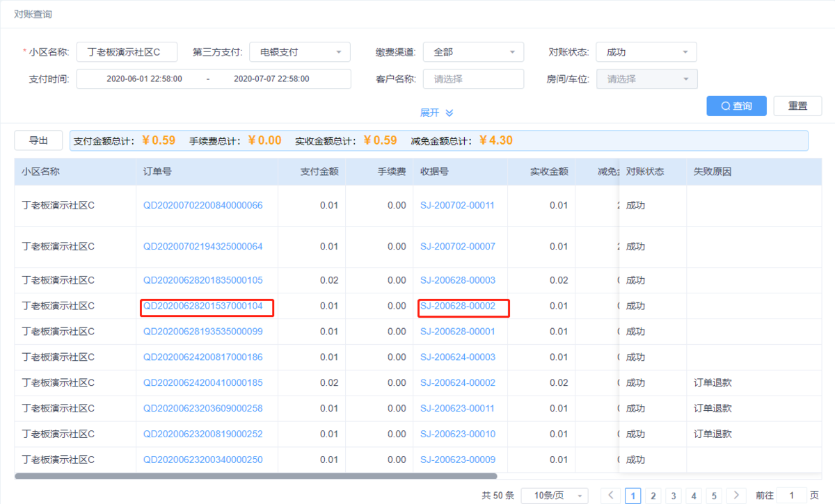Click the 重置 reset button

click(x=797, y=106)
